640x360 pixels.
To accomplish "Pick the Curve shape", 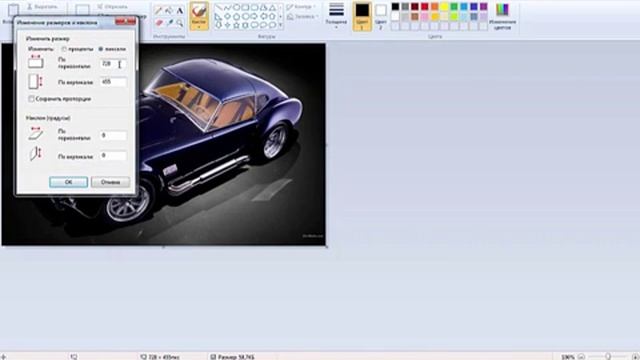I will (227, 7).
